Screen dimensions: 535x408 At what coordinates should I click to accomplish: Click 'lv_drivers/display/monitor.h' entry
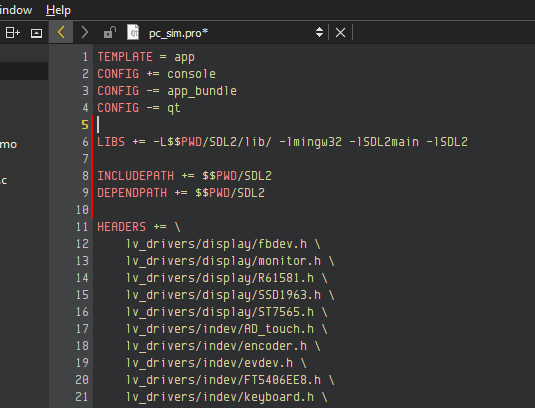click(x=223, y=261)
